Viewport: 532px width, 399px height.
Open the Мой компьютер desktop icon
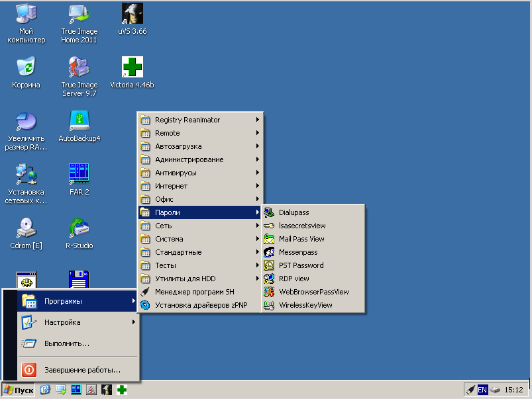pyautogui.click(x=26, y=24)
